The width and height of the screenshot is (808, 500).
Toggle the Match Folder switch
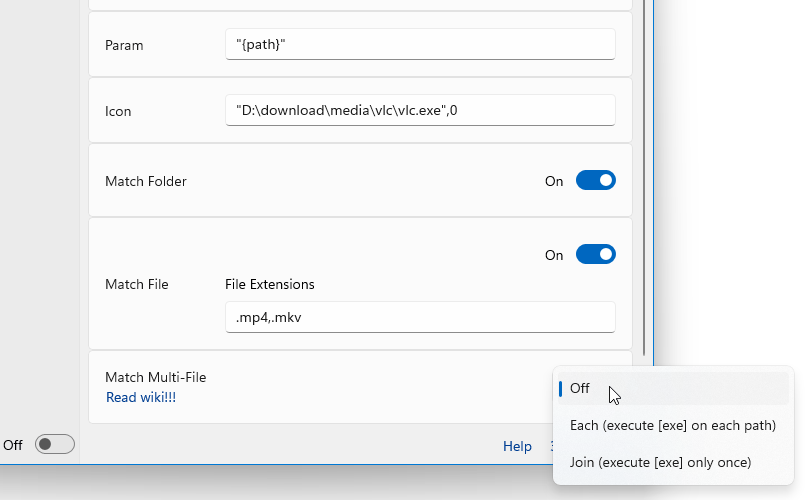[596, 180]
